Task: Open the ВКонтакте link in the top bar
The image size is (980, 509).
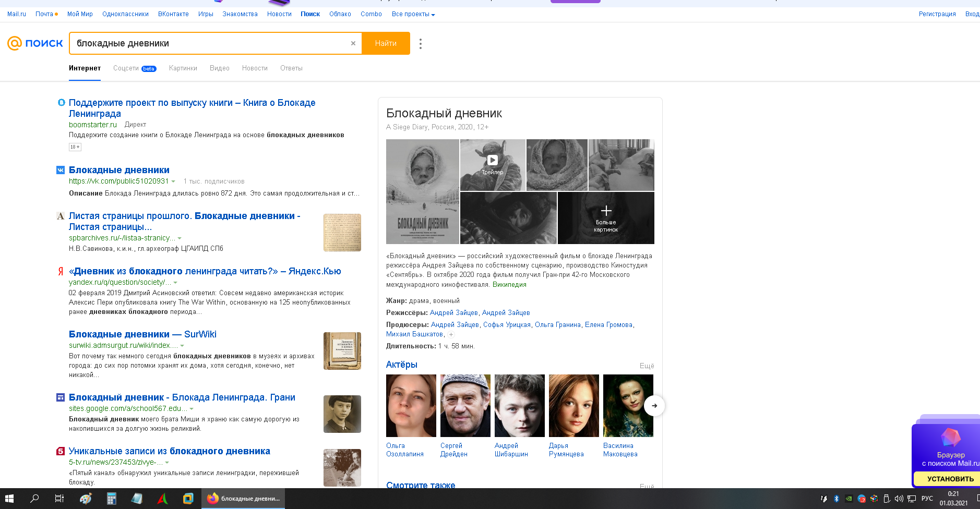Action: pos(173,14)
